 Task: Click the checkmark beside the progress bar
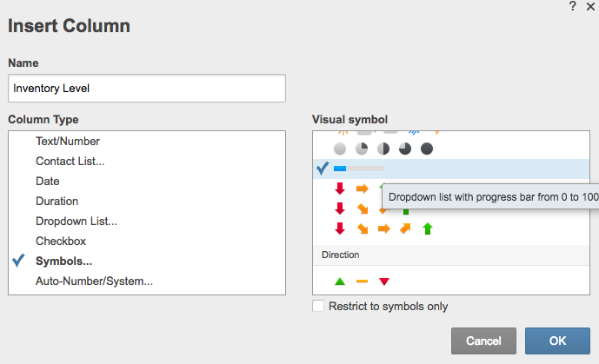pos(323,169)
